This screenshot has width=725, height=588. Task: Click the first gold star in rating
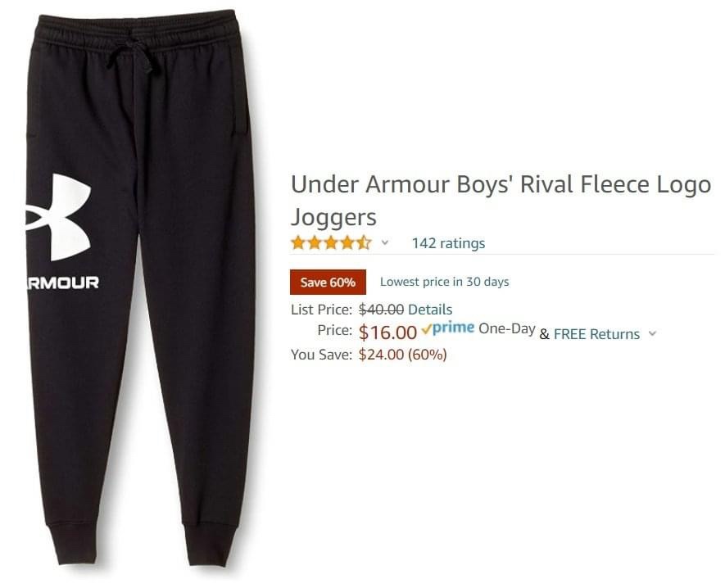coord(299,242)
